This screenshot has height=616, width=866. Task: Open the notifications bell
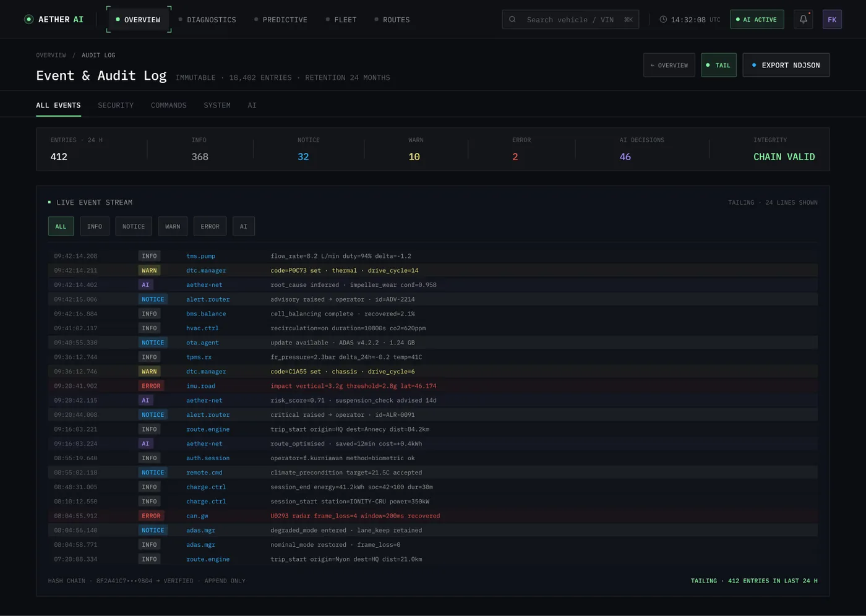click(x=804, y=19)
